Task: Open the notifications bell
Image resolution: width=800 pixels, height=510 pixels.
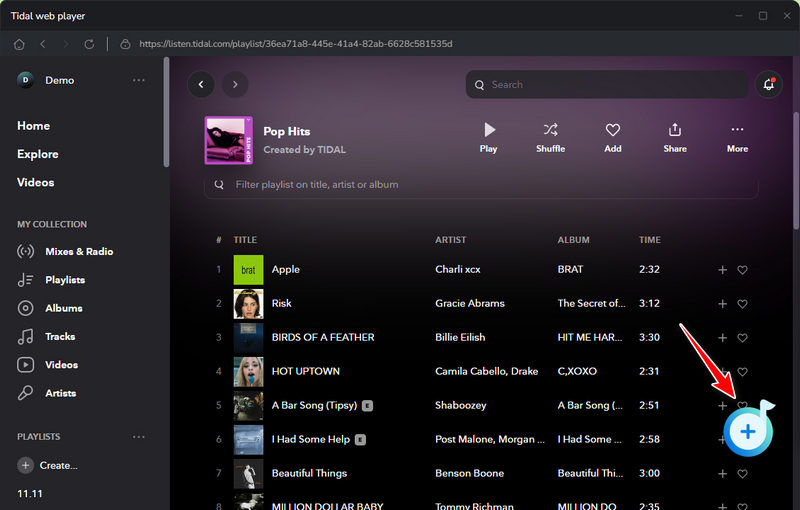Action: tap(769, 84)
